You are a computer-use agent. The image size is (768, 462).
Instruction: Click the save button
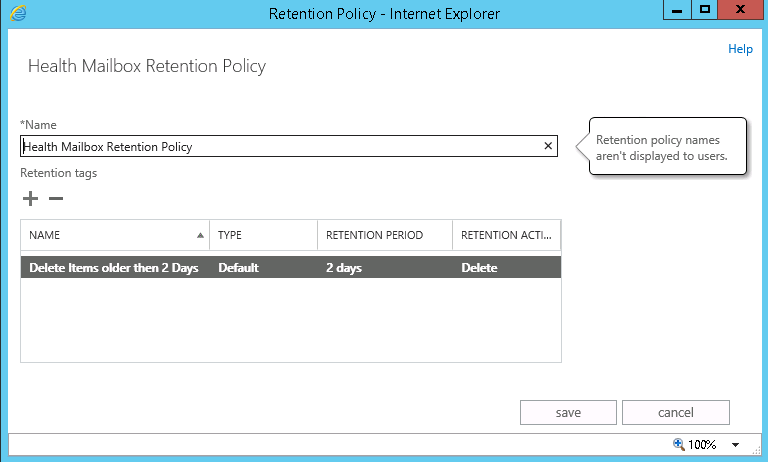click(568, 413)
